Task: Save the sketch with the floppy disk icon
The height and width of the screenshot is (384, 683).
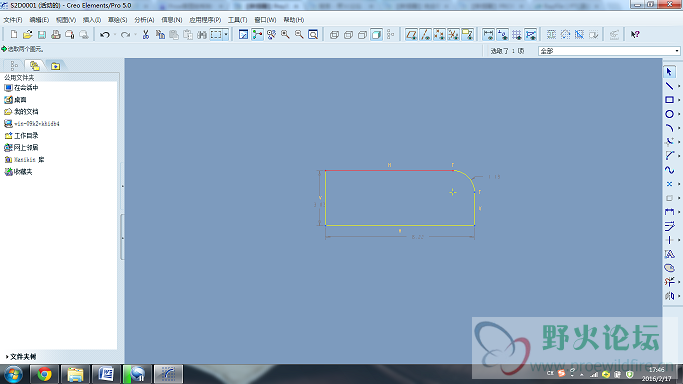Action: [42, 34]
